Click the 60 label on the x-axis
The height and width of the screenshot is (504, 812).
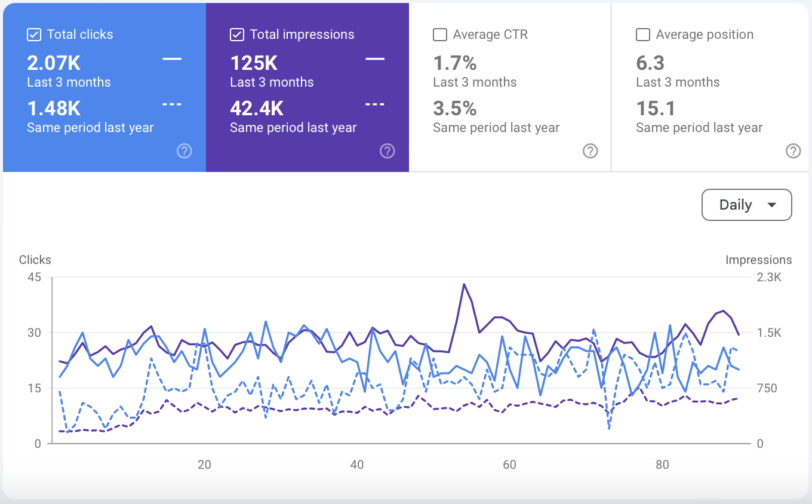(x=509, y=465)
